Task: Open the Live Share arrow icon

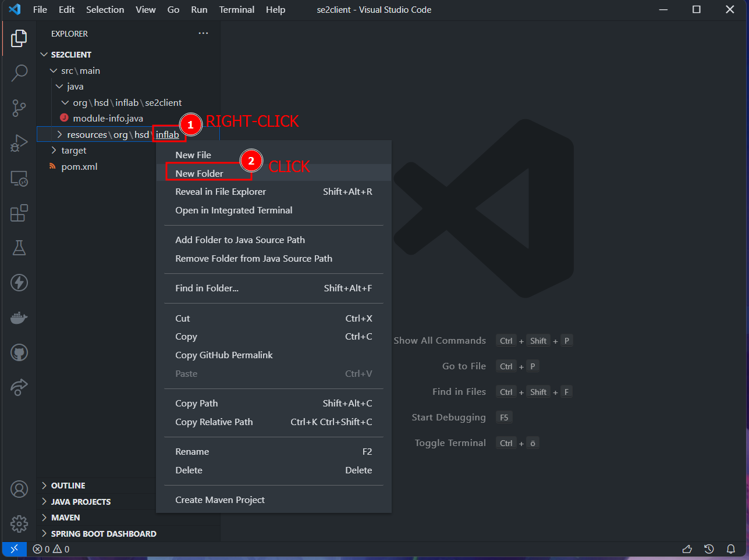Action: click(x=19, y=387)
